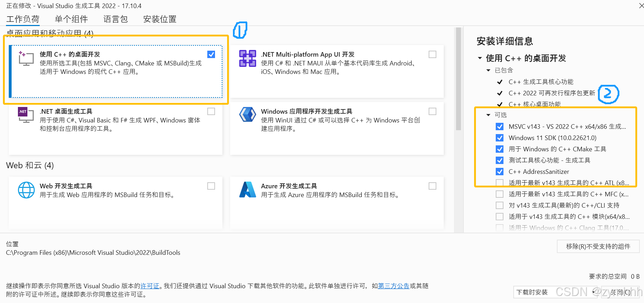Click the Azure 开发生成工具 icon
This screenshot has height=303, width=644.
pos(248,190)
